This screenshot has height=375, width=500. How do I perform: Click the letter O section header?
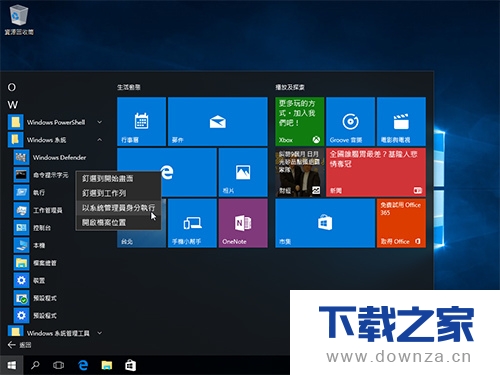pos(12,87)
